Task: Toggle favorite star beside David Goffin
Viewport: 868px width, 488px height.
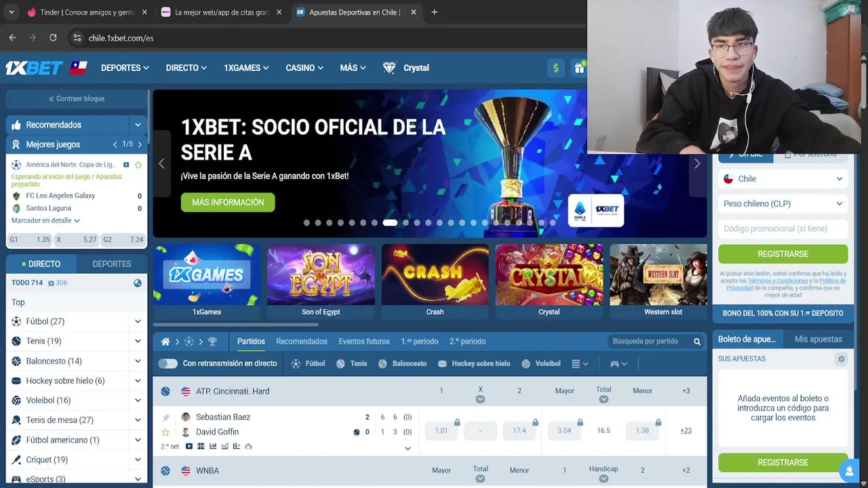Action: tap(165, 432)
